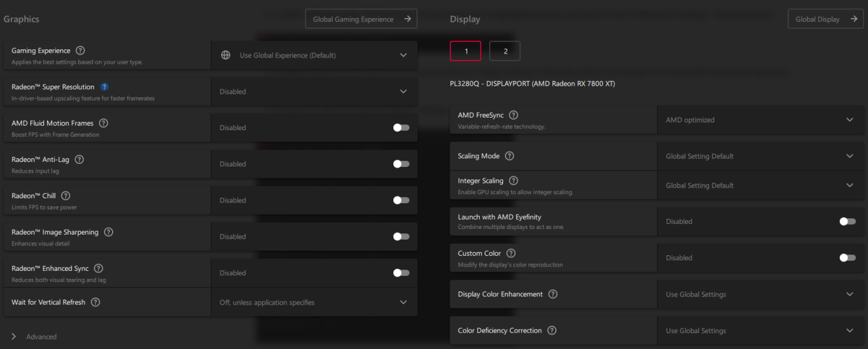Open help for Radeon Image Sharpening
The width and height of the screenshot is (868, 349).
(x=108, y=232)
